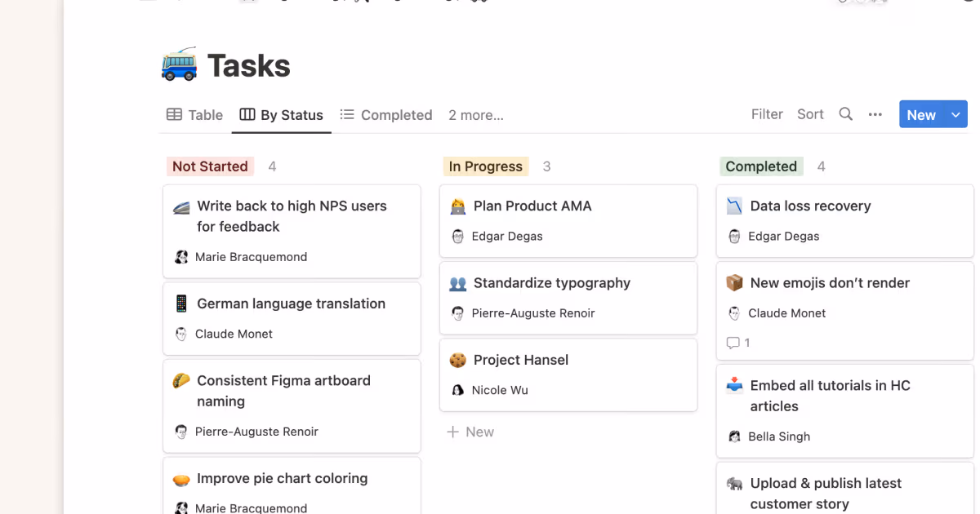Expand the "2 more..." views list
Viewport: 980px width, 514px height.
pyautogui.click(x=476, y=115)
